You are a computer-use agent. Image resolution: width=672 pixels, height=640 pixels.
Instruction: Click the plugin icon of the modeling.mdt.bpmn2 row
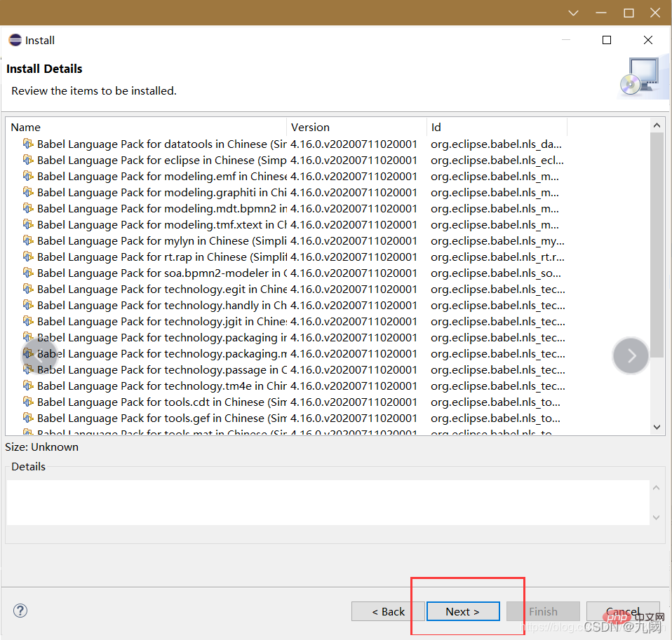click(x=28, y=208)
